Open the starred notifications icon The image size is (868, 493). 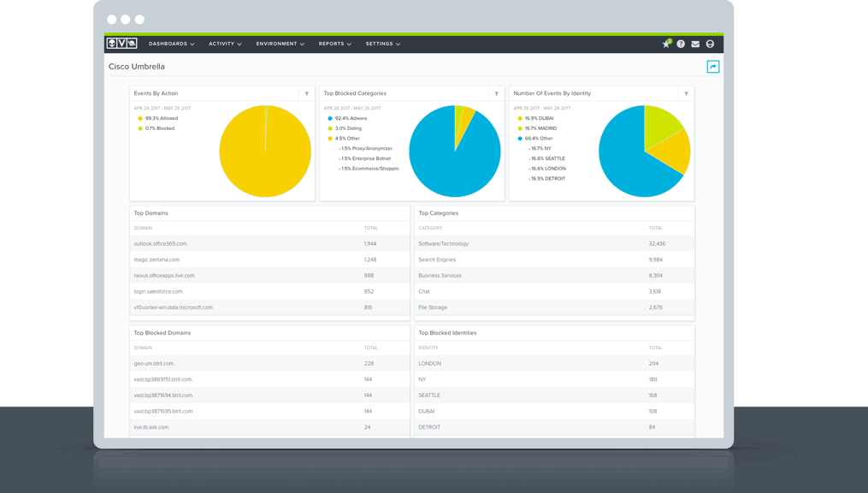[666, 44]
